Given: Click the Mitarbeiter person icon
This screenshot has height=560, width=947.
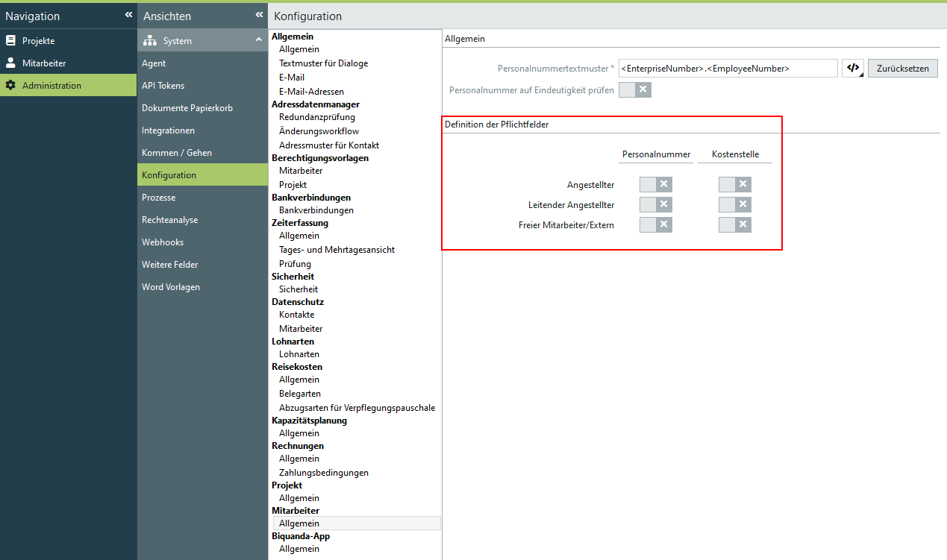Looking at the screenshot, I should pyautogui.click(x=10, y=63).
